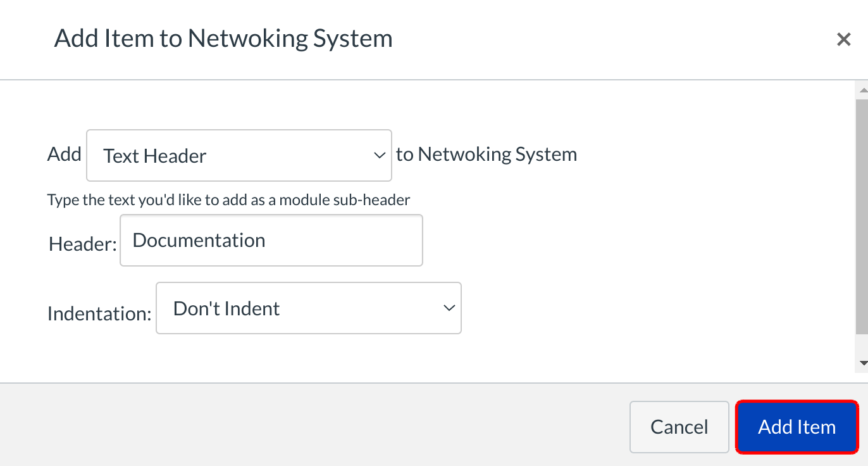Click the Text Header selected value
Screen dimensions: 868x466
tap(155, 156)
